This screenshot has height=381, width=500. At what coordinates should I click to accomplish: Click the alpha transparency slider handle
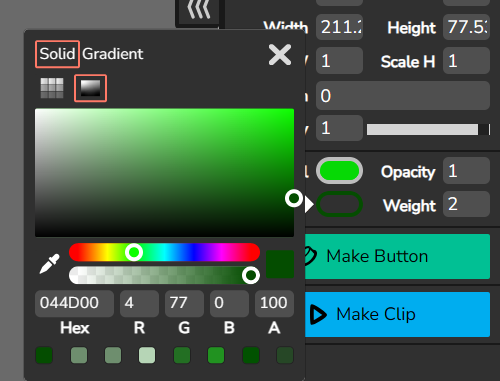[x=251, y=275]
